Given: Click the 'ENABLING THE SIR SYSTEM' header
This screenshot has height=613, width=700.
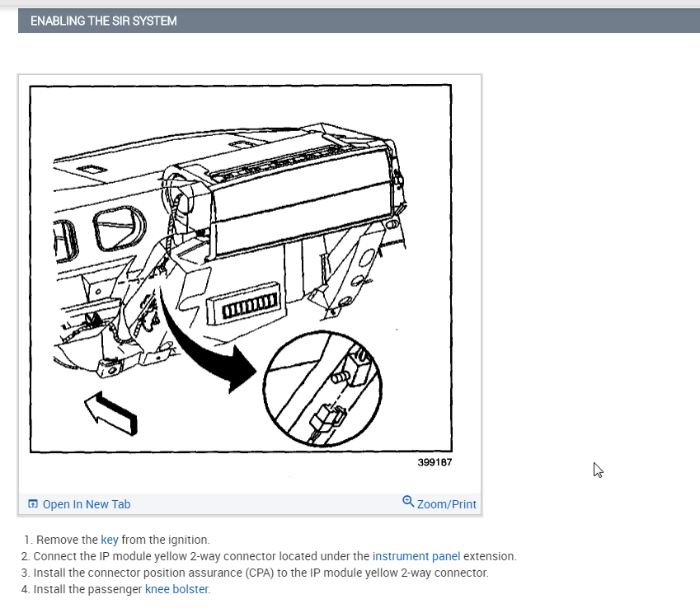Looking at the screenshot, I should [x=104, y=21].
